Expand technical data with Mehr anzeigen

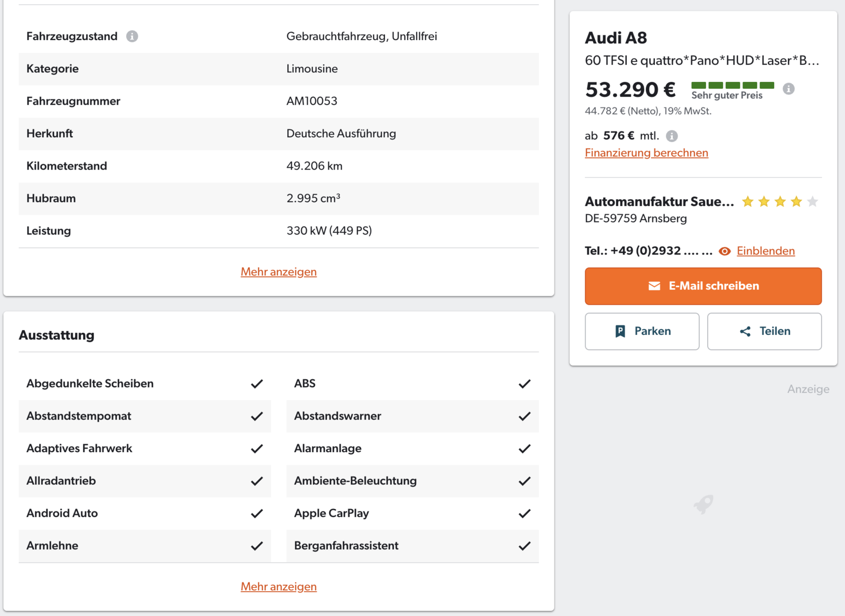(279, 272)
